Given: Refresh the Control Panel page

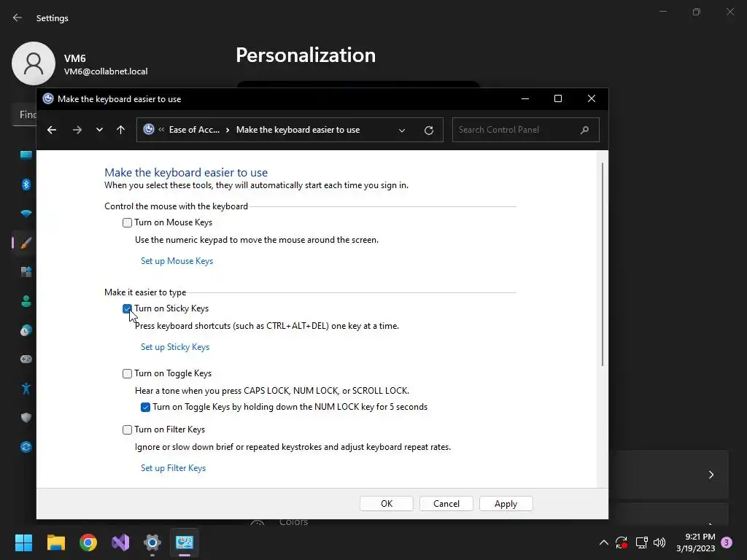Looking at the screenshot, I should click(429, 130).
